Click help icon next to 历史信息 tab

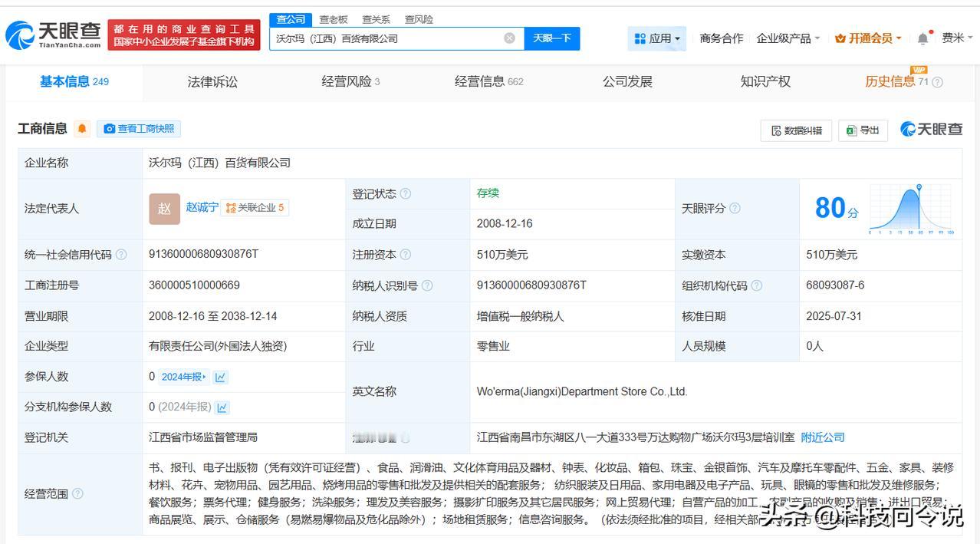click(x=937, y=82)
